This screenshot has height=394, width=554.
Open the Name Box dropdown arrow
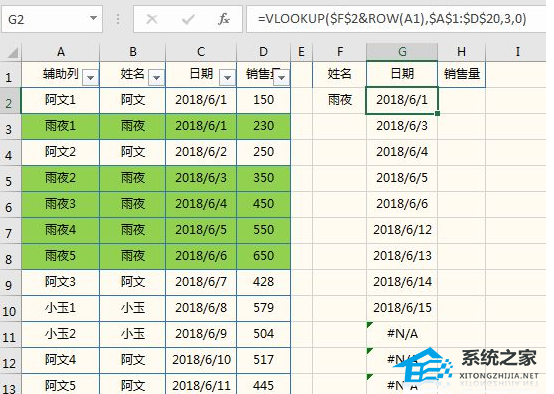pyautogui.click(x=93, y=18)
